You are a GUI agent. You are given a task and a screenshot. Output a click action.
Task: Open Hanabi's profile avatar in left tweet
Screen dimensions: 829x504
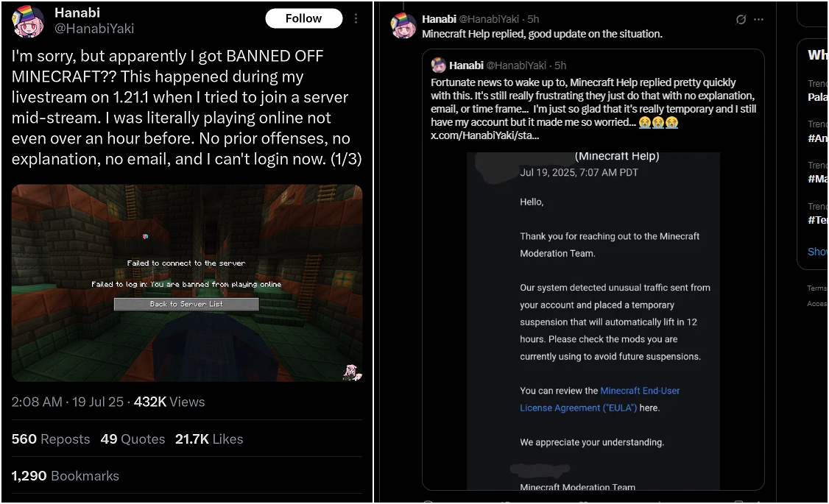coord(28,21)
